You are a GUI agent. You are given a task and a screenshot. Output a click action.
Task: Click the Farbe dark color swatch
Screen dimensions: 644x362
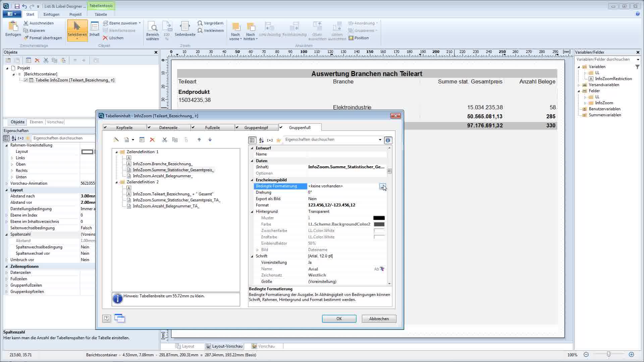[x=379, y=224]
